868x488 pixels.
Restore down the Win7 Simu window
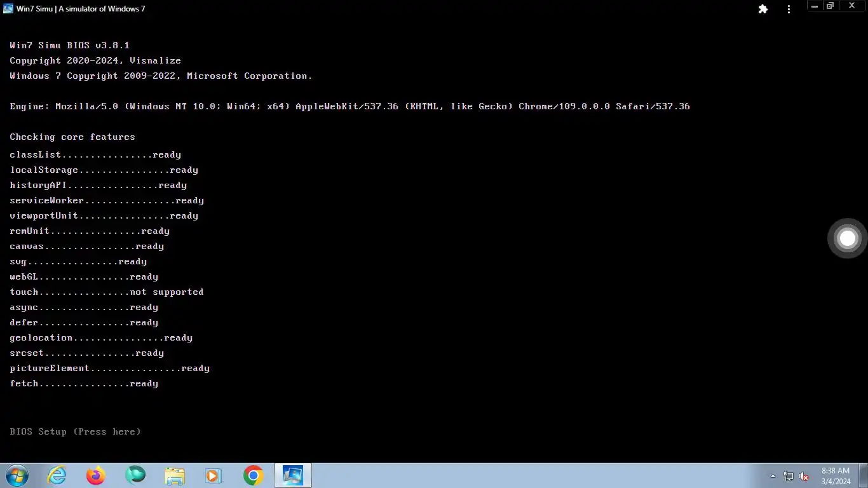click(830, 6)
